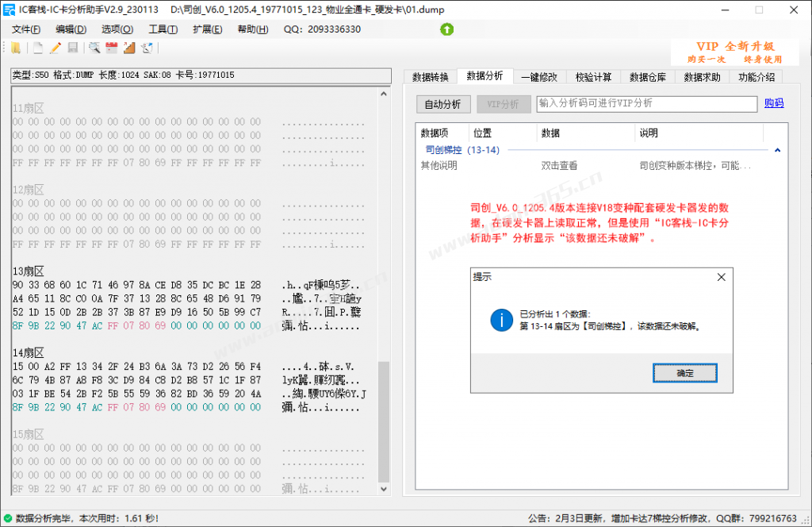
Task: Click the floppy disk save toolbar icon
Action: pyautogui.click(x=73, y=48)
